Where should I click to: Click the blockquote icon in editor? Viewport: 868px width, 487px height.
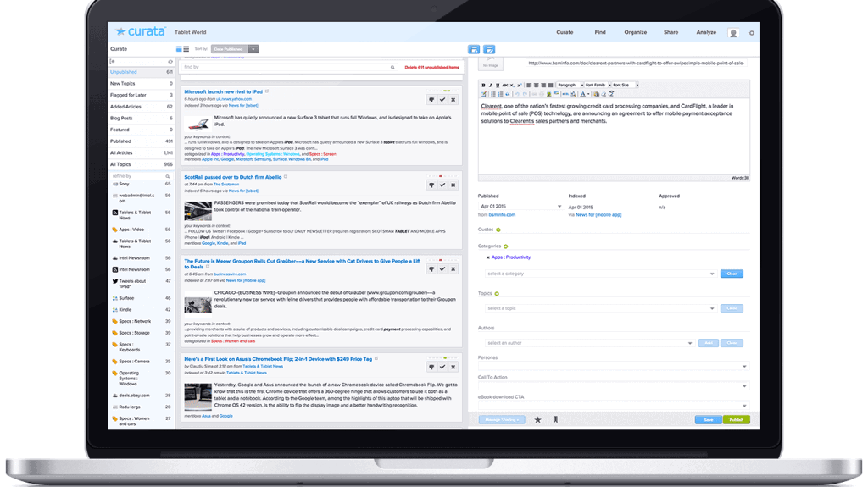[508, 94]
